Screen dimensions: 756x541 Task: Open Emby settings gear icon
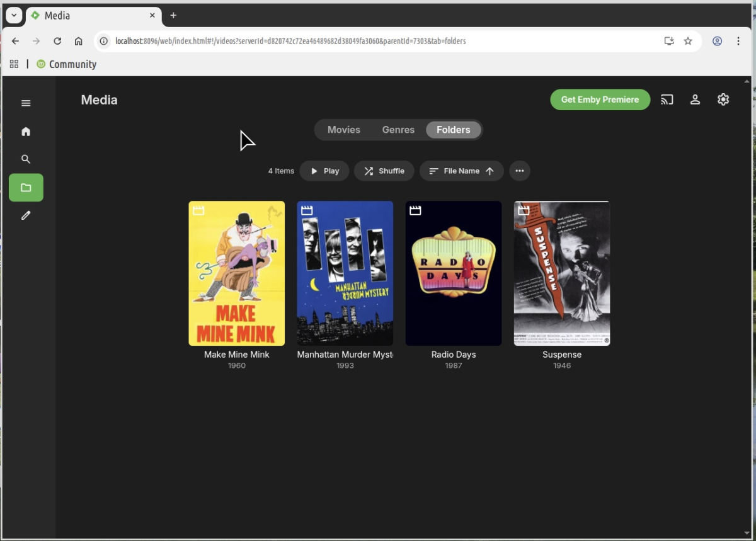(x=723, y=100)
